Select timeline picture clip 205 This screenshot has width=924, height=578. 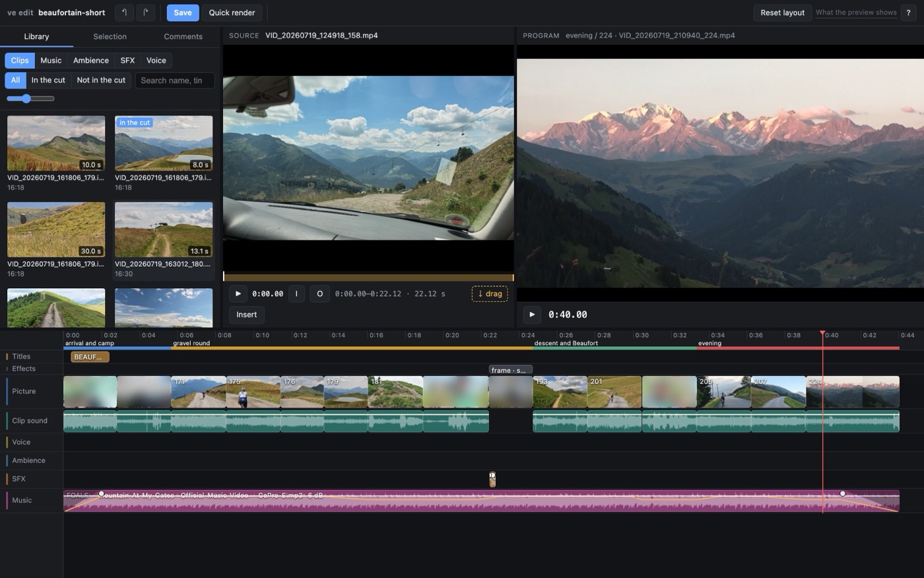(724, 392)
